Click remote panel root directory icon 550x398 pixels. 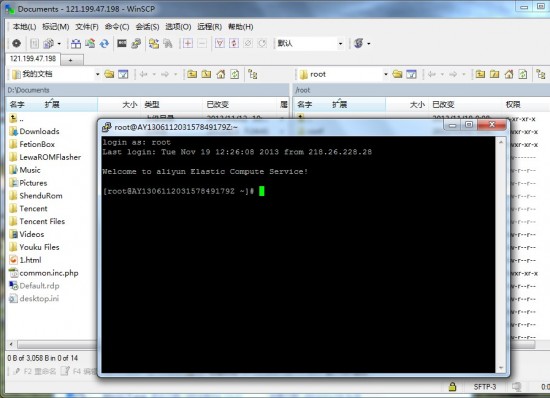[x=495, y=74]
